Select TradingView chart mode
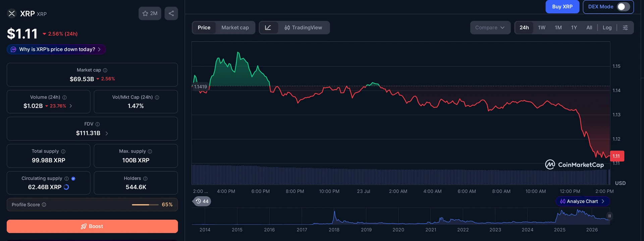 point(304,27)
